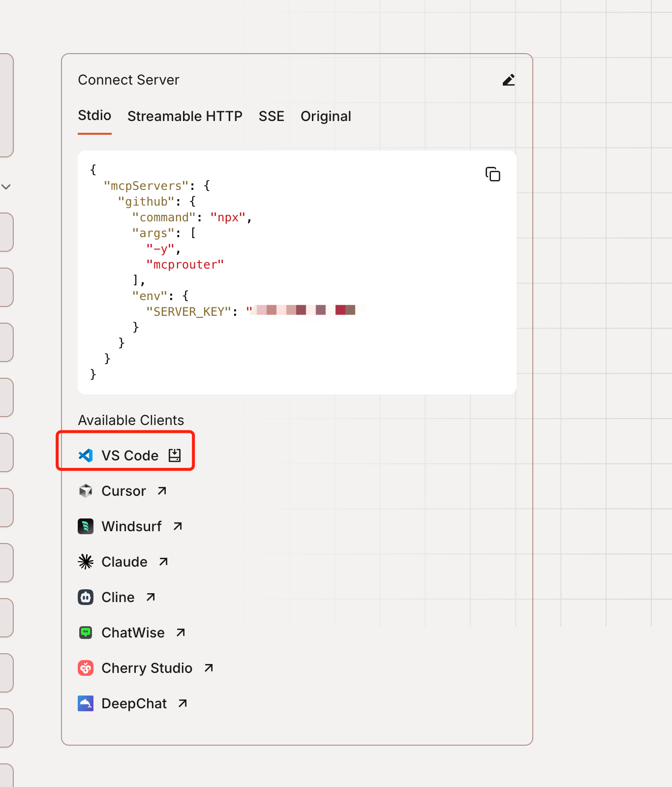The height and width of the screenshot is (787, 672).
Task: Click the "mcprouter" argument text
Action: pyautogui.click(x=185, y=265)
